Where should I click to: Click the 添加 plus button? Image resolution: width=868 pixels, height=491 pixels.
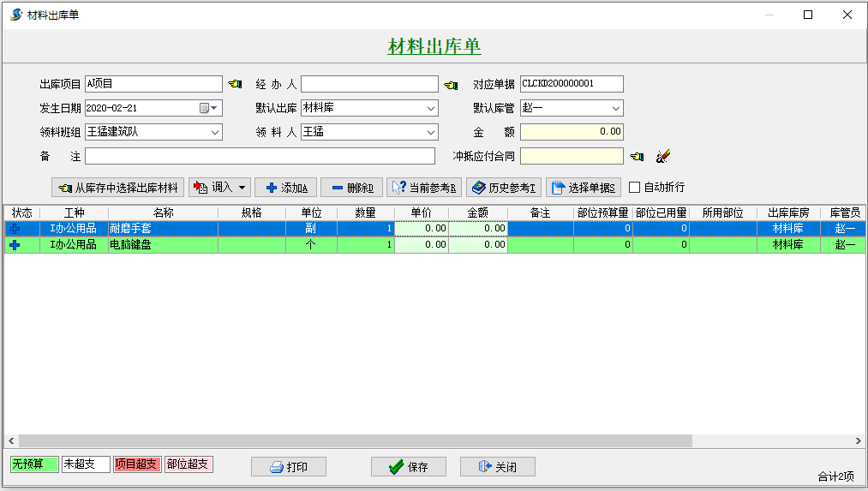286,188
